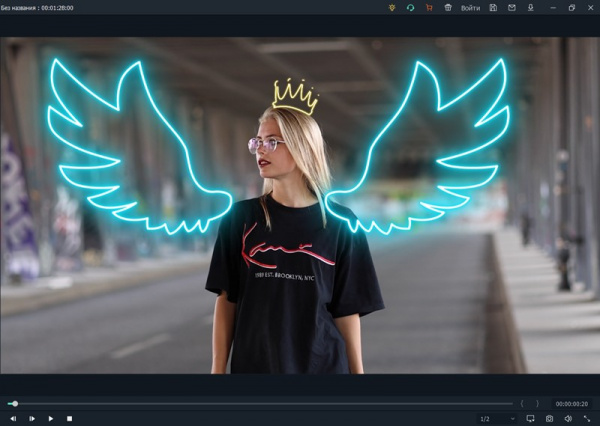Expand preview to fullscreen
Image resolution: width=600 pixels, height=426 pixels.
(x=587, y=418)
